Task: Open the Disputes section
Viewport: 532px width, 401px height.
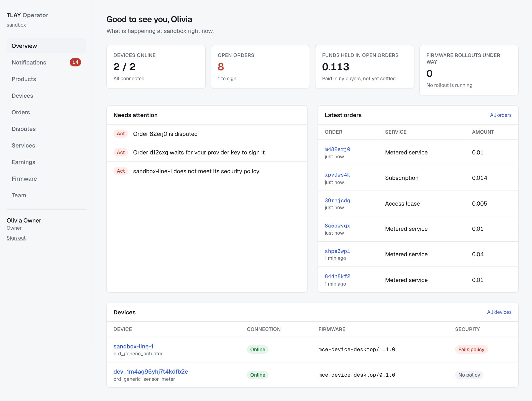Action: pyautogui.click(x=46, y=129)
